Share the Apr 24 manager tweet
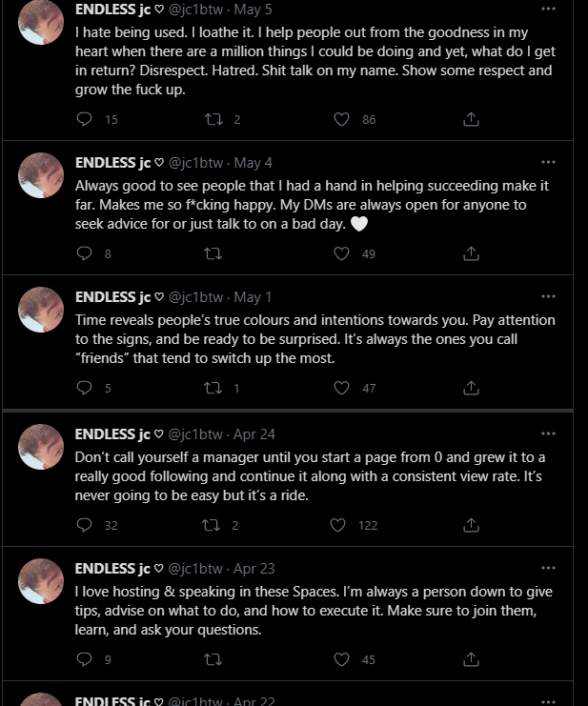The height and width of the screenshot is (706, 588). (x=470, y=525)
